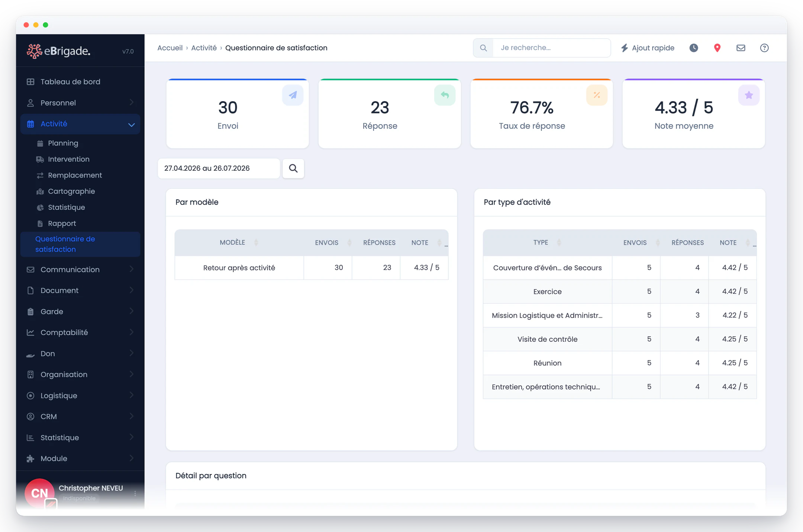Open the Planning submenu item

[63, 143]
